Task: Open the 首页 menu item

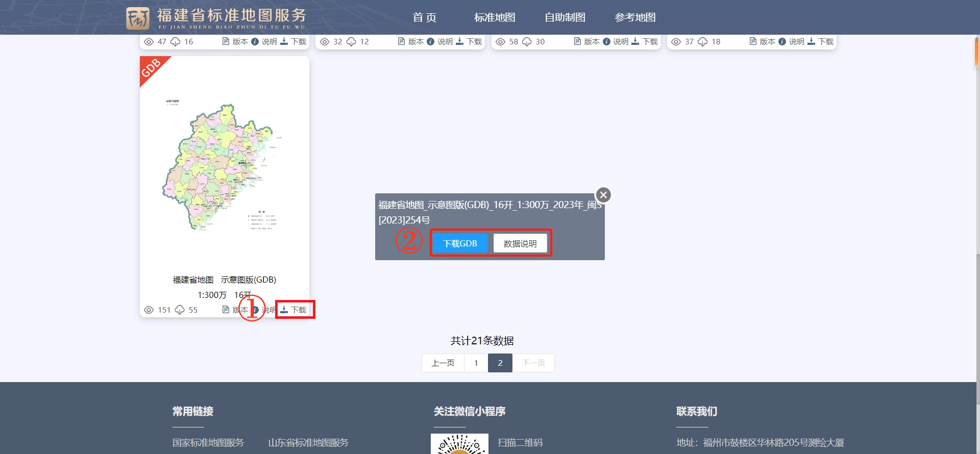Action: (424, 17)
